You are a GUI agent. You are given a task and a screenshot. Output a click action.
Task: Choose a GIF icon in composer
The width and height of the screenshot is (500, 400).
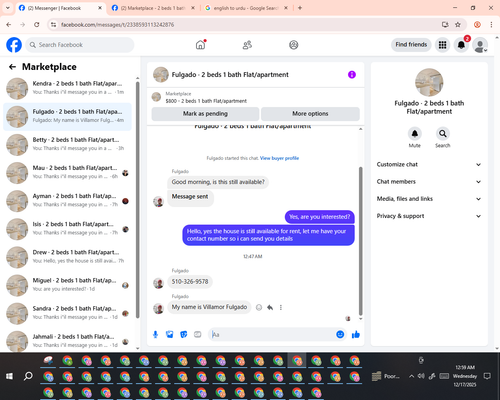(198, 334)
